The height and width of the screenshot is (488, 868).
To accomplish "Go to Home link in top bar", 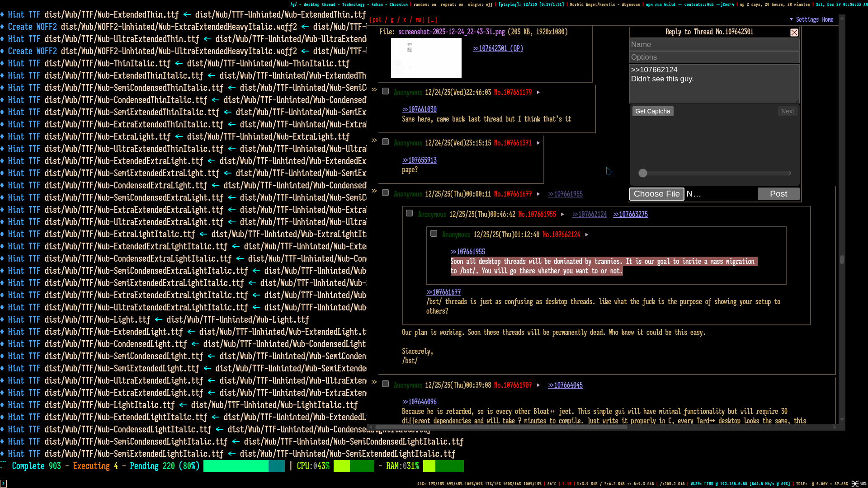I will pyautogui.click(x=827, y=19).
